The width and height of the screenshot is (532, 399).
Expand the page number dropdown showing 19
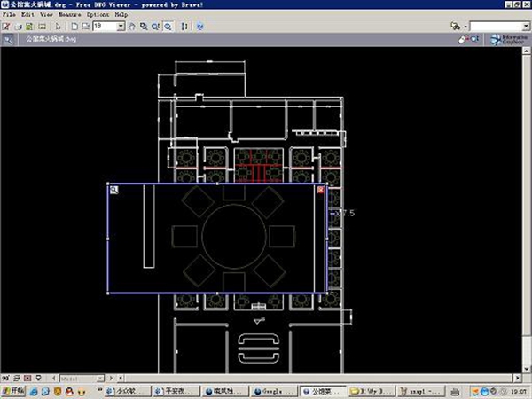(121, 27)
